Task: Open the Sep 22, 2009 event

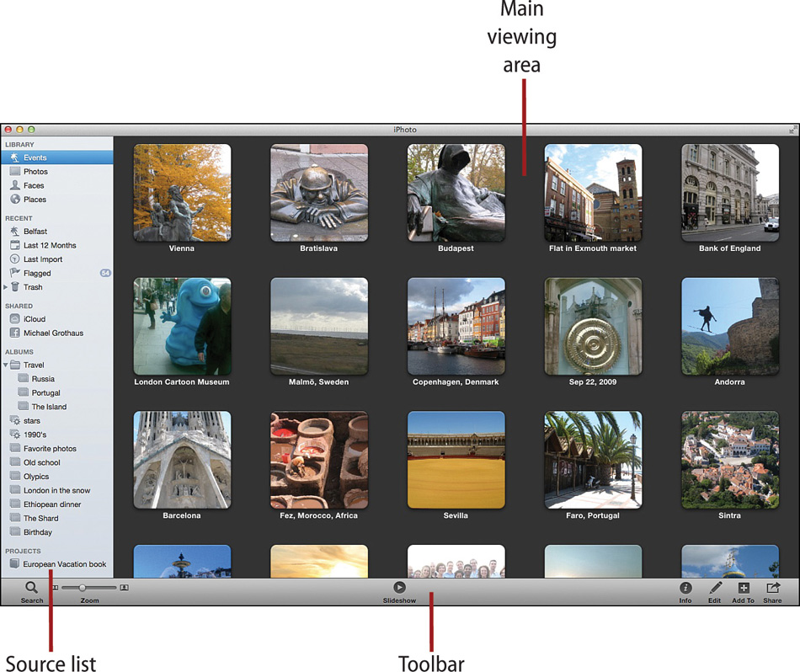Action: tap(593, 326)
